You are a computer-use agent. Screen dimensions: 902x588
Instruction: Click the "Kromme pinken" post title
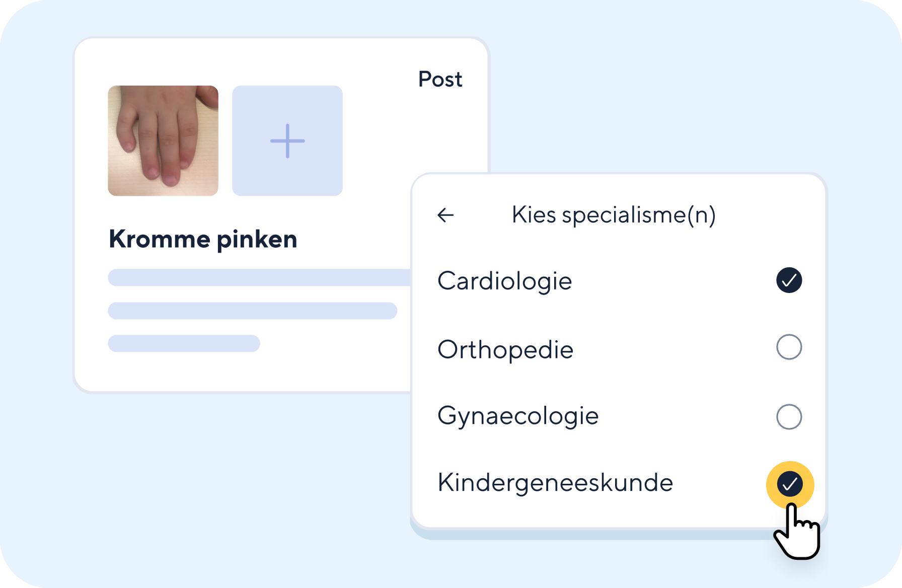[x=203, y=239]
